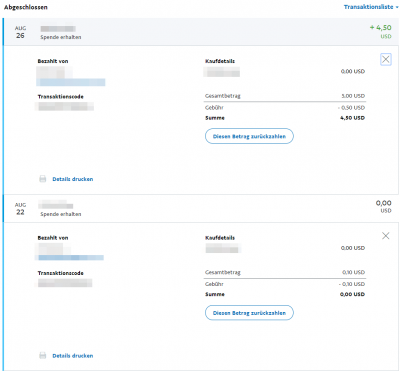Click printer icon in Aug 26 transaction
The height and width of the screenshot is (371, 400).
tap(43, 179)
